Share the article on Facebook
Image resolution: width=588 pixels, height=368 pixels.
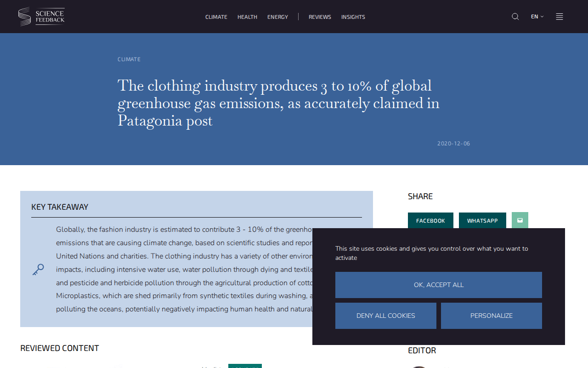[x=430, y=220]
